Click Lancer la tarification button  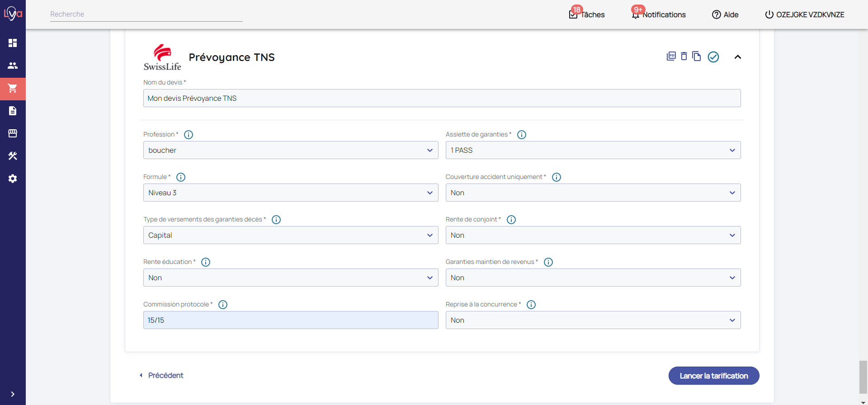point(713,376)
